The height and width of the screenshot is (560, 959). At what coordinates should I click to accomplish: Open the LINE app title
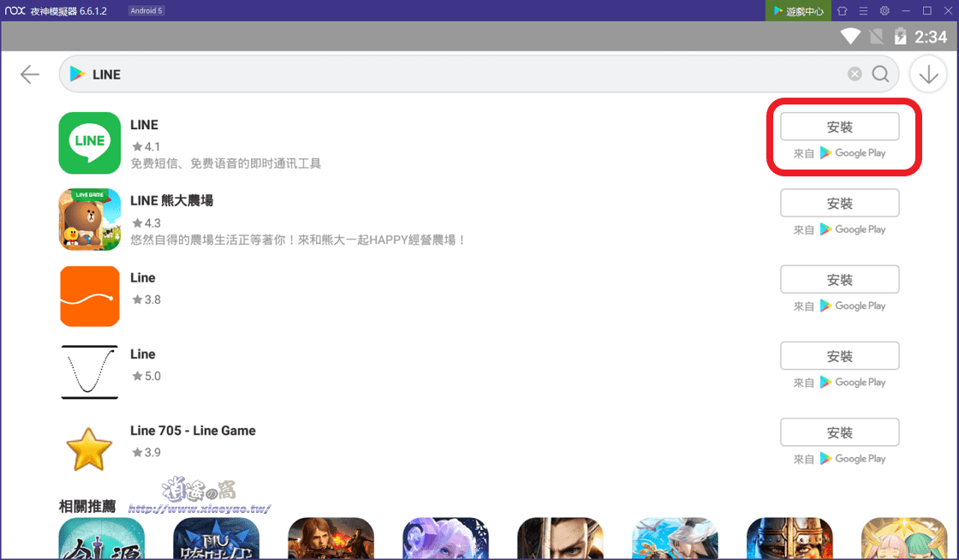coord(145,125)
